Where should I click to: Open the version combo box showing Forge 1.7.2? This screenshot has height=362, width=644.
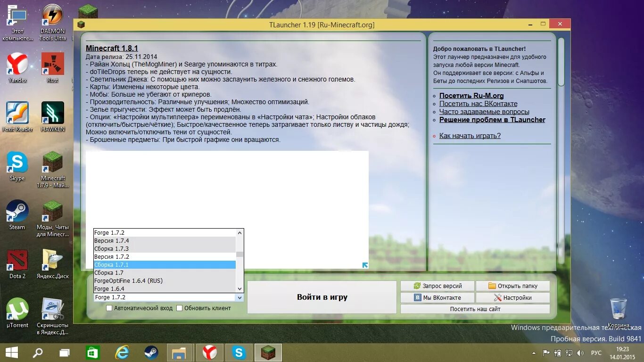coord(168,297)
